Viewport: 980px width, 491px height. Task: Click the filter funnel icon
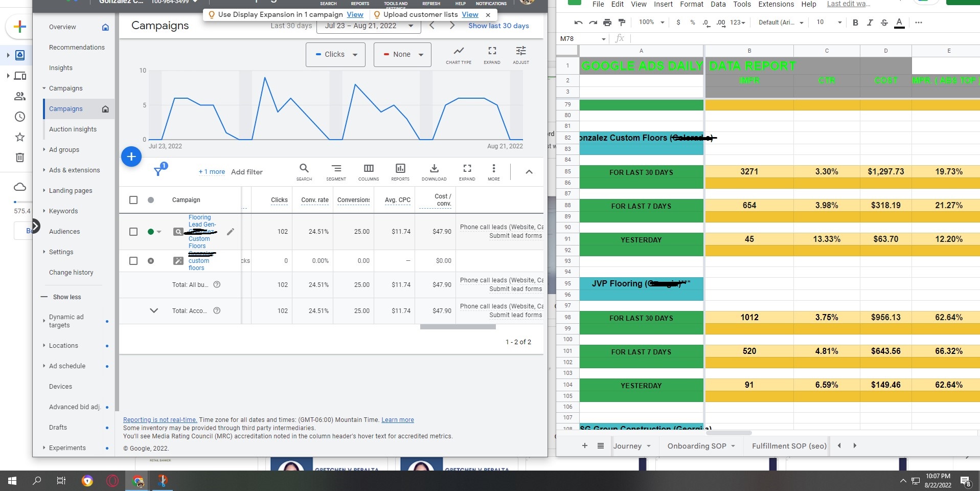coord(159,171)
